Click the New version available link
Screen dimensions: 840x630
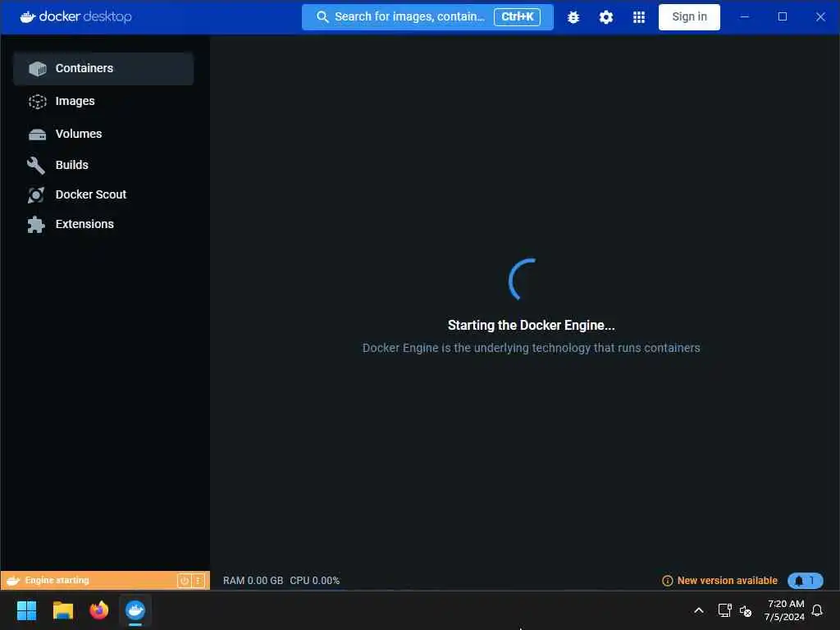click(727, 580)
